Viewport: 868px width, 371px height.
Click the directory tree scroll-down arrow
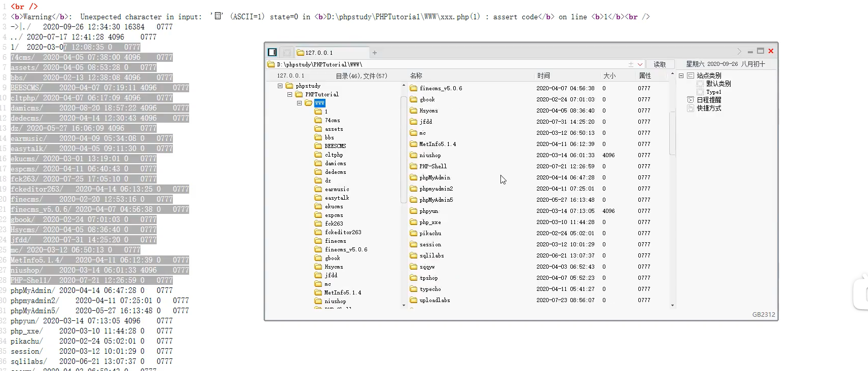(404, 305)
